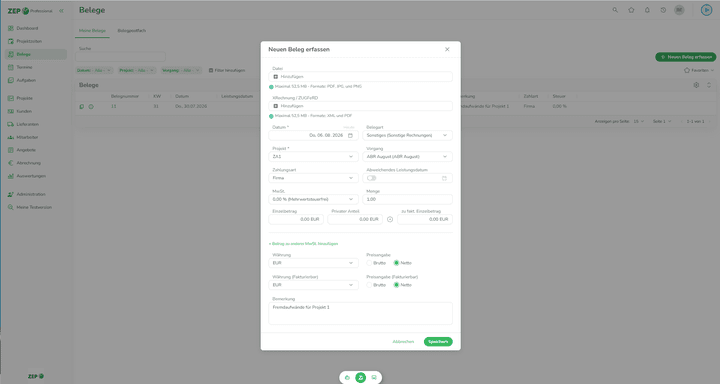
Task: Open the Vorgang dropdown ABR August
Action: tap(407, 157)
